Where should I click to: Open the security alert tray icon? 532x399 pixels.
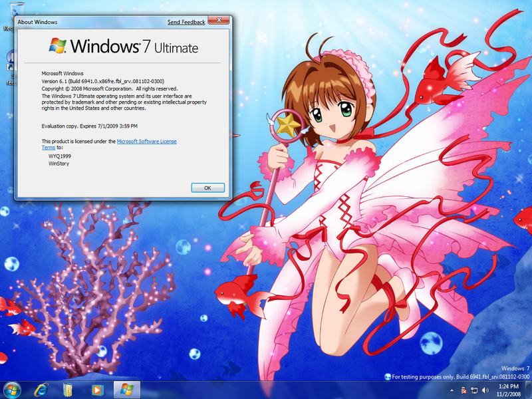464,390
